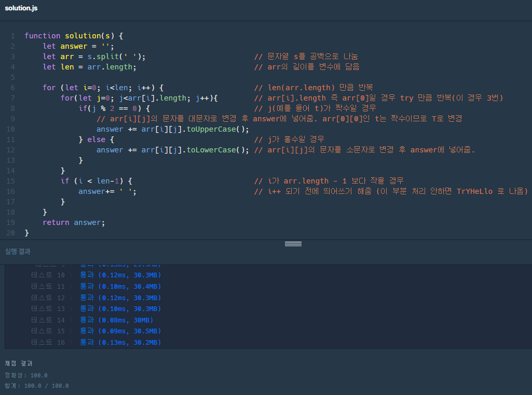This screenshot has width=532, height=395.
Task: Expand test 16 result chevron
Action: (x=71, y=343)
